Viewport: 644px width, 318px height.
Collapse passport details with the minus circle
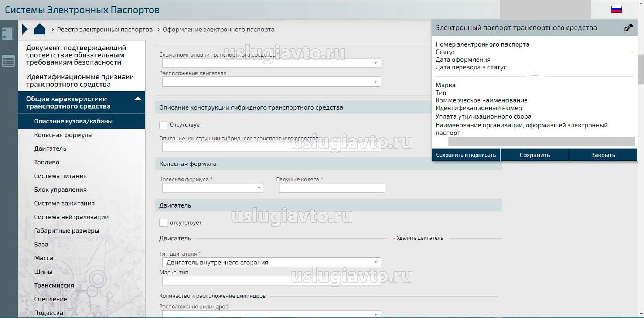[534, 76]
